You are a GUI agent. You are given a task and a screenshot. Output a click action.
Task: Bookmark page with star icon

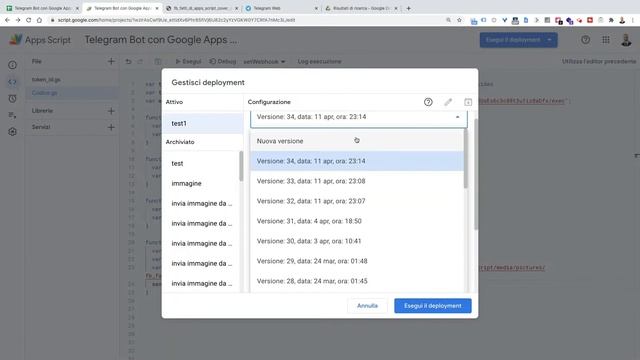click(459, 20)
